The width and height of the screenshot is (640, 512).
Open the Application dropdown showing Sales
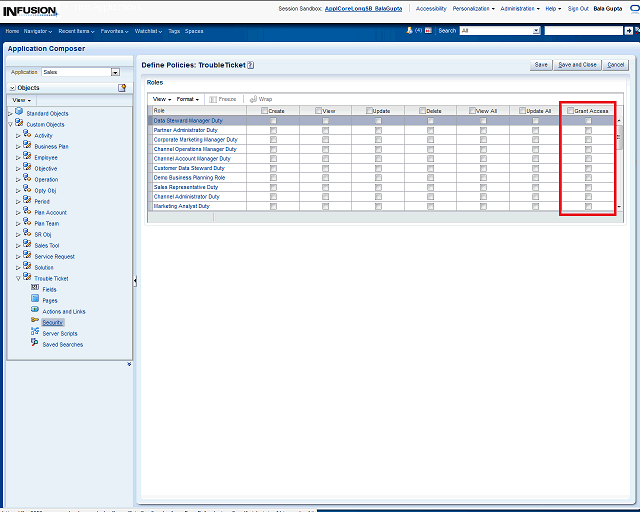[115, 72]
